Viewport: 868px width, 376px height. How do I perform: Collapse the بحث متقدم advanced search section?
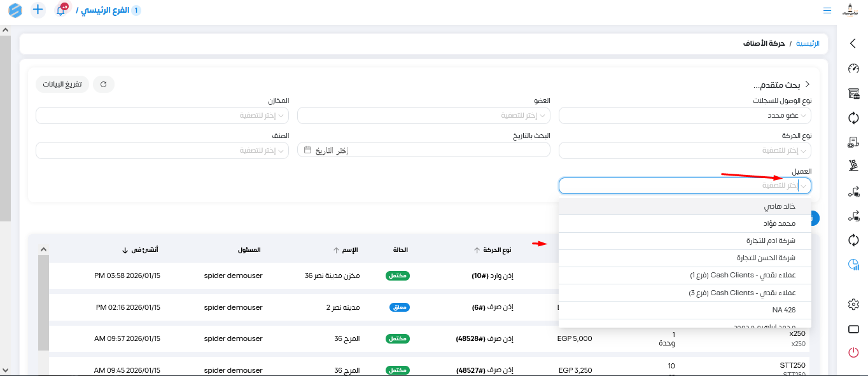pyautogui.click(x=808, y=85)
